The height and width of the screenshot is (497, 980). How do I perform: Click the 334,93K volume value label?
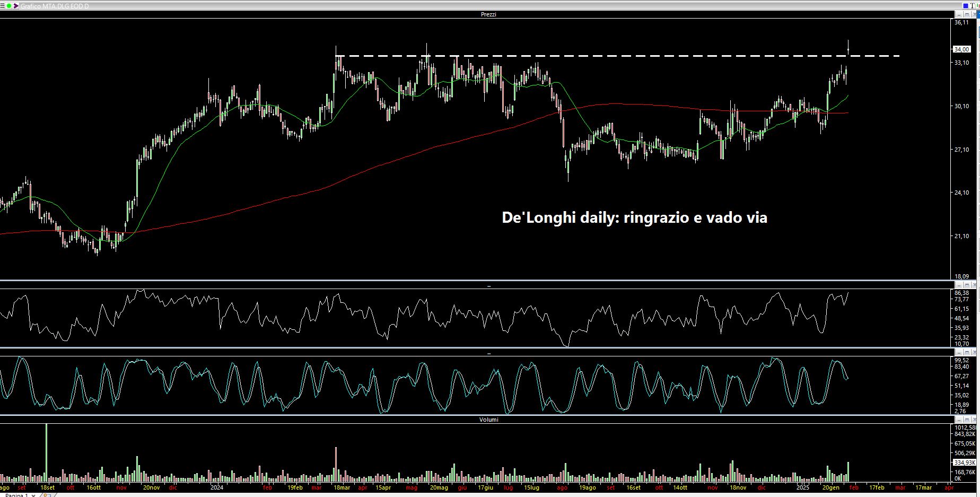click(x=965, y=463)
